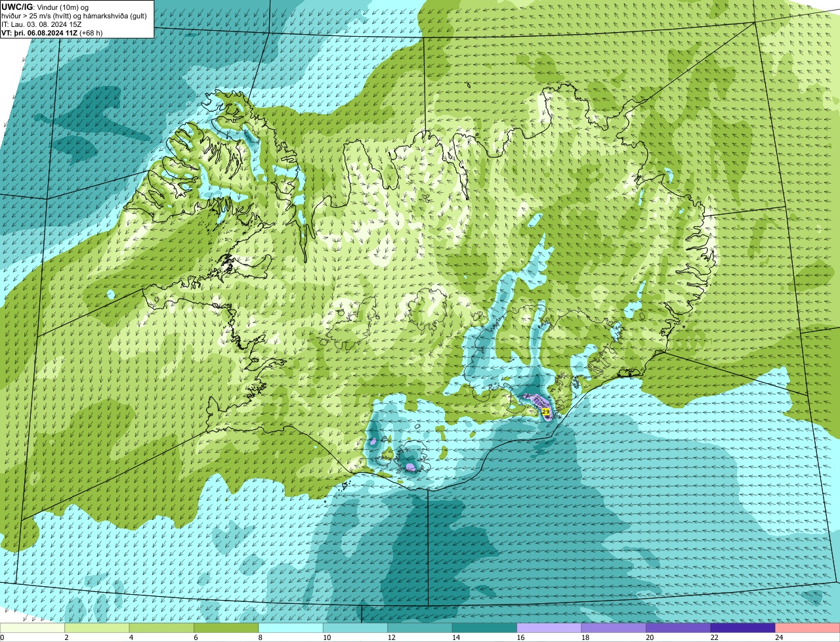Select the 20–22 m/s purple legend swatch
Screen dimensions: 840x642
[x=678, y=628]
